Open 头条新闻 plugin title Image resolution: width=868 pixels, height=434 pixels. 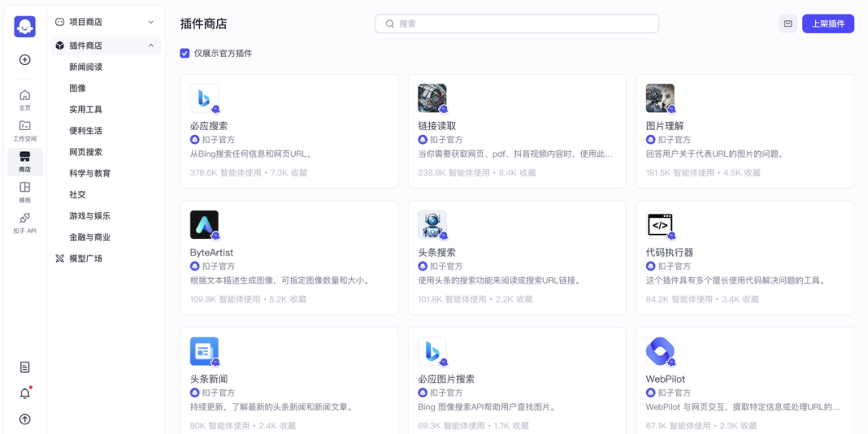click(209, 379)
